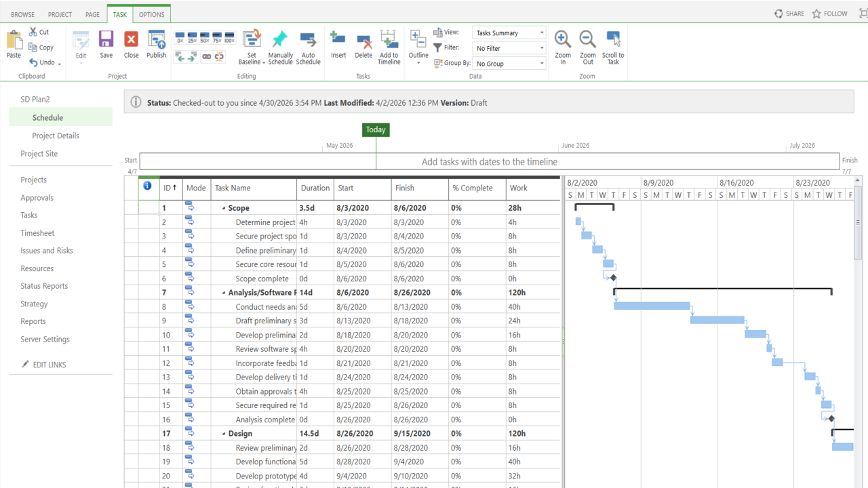This screenshot has height=488, width=868.
Task: Click the Copy icon
Action: pyautogui.click(x=41, y=47)
